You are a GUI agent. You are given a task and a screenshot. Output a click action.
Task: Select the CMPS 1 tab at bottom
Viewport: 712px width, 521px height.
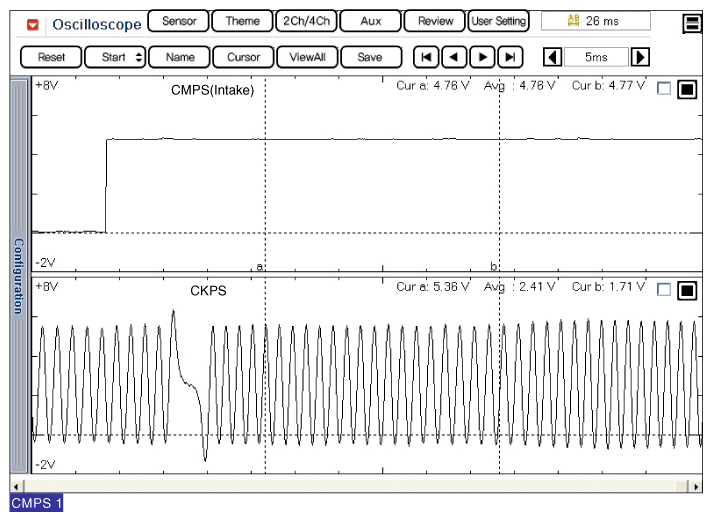[37, 503]
